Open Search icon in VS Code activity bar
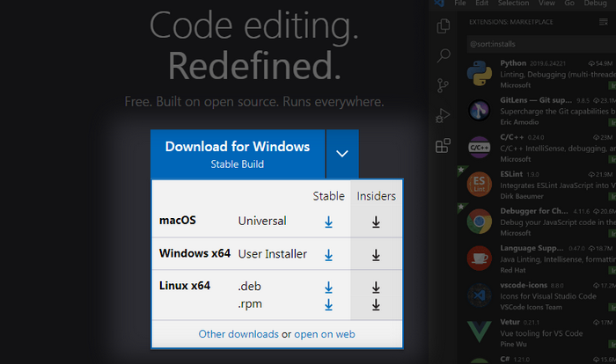Viewport: 616px width, 364px height. 444,55
